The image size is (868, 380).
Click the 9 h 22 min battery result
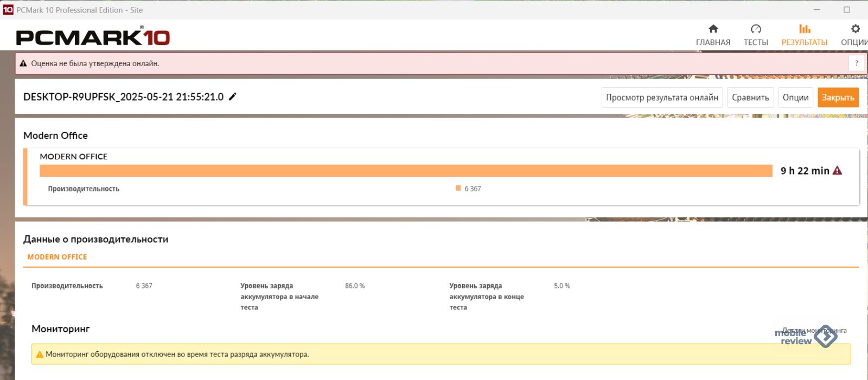click(805, 171)
